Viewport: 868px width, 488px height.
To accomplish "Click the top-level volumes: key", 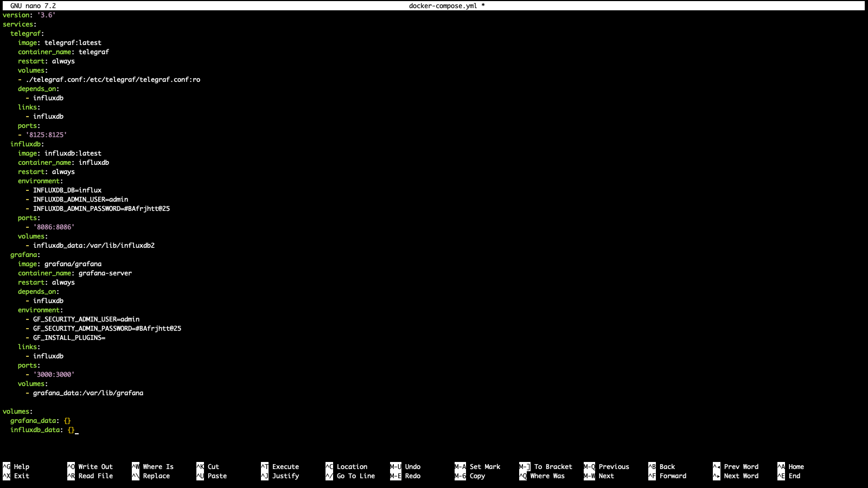I will pyautogui.click(x=18, y=412).
